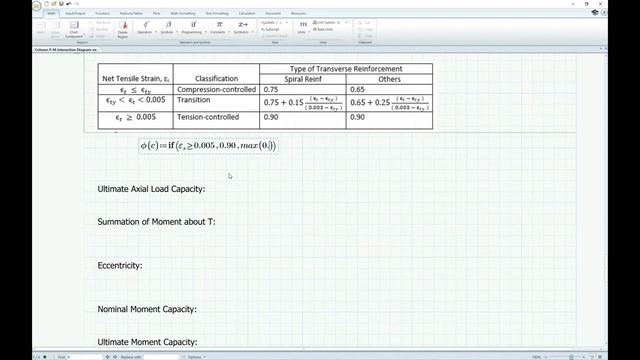The height and width of the screenshot is (360, 640).
Task: Click the 'Nominal Moment Capacity:' text
Action: click(x=147, y=309)
